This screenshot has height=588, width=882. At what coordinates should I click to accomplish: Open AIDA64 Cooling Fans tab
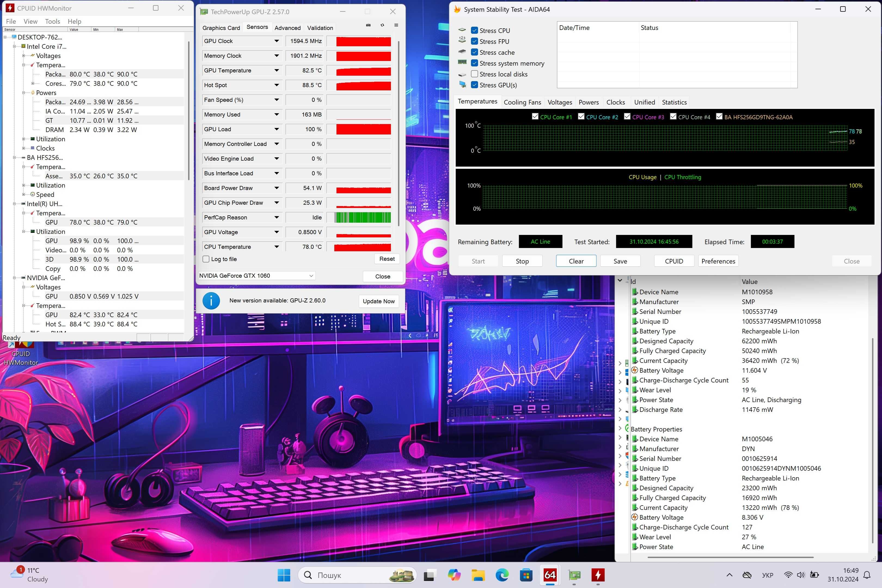(522, 102)
